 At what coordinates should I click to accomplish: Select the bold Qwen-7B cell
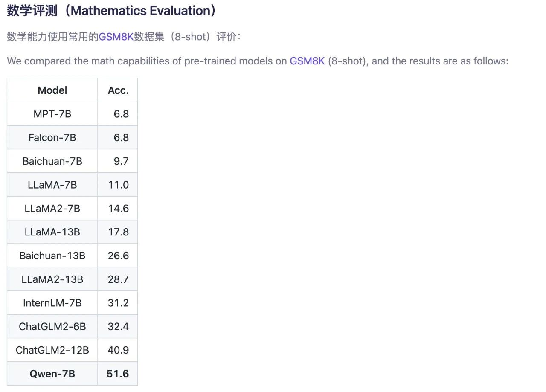[52, 374]
